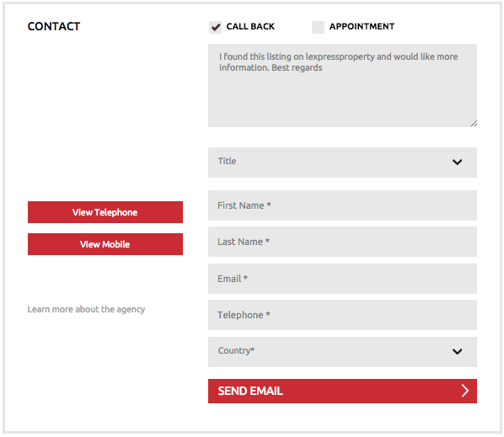Screen dimensions: 504x437
Task: Open the Title dropdown
Action: pos(342,163)
